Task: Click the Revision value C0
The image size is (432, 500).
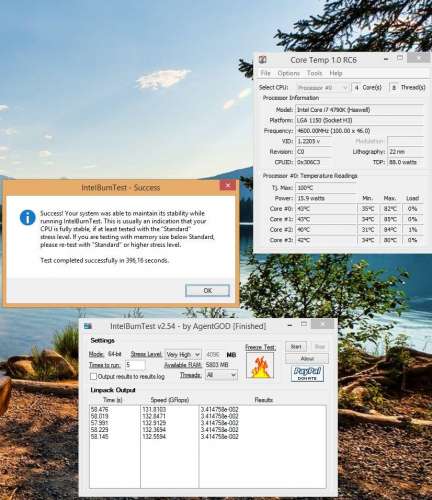Action: (x=313, y=152)
